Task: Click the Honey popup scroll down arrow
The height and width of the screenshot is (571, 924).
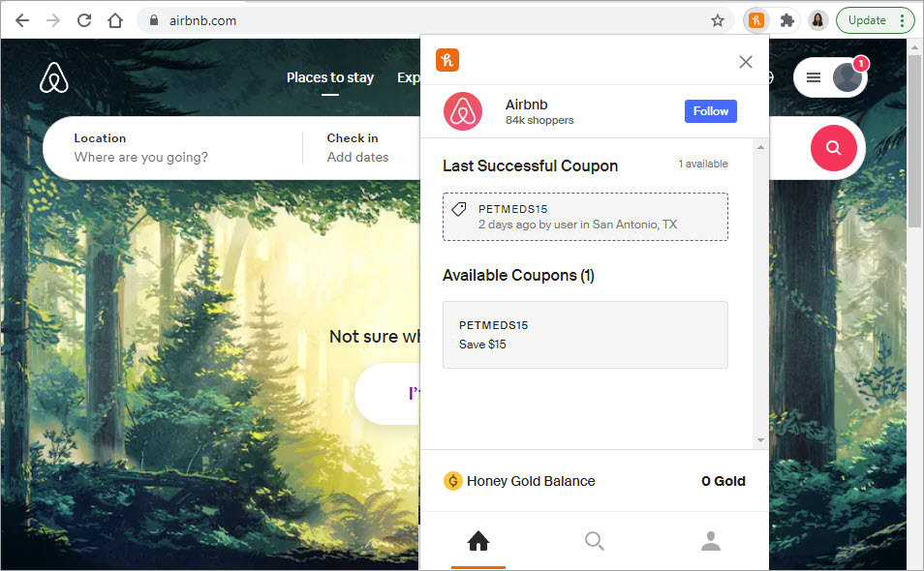Action: 760,440
